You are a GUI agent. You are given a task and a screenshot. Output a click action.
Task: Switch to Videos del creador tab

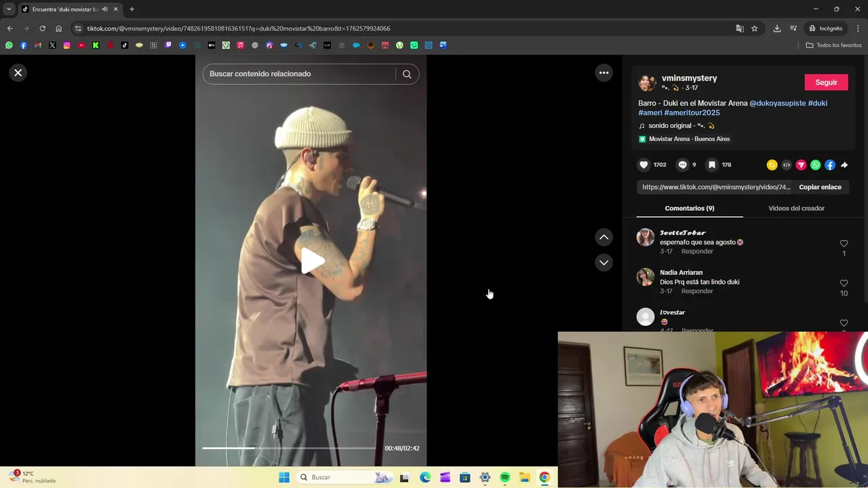click(x=796, y=208)
